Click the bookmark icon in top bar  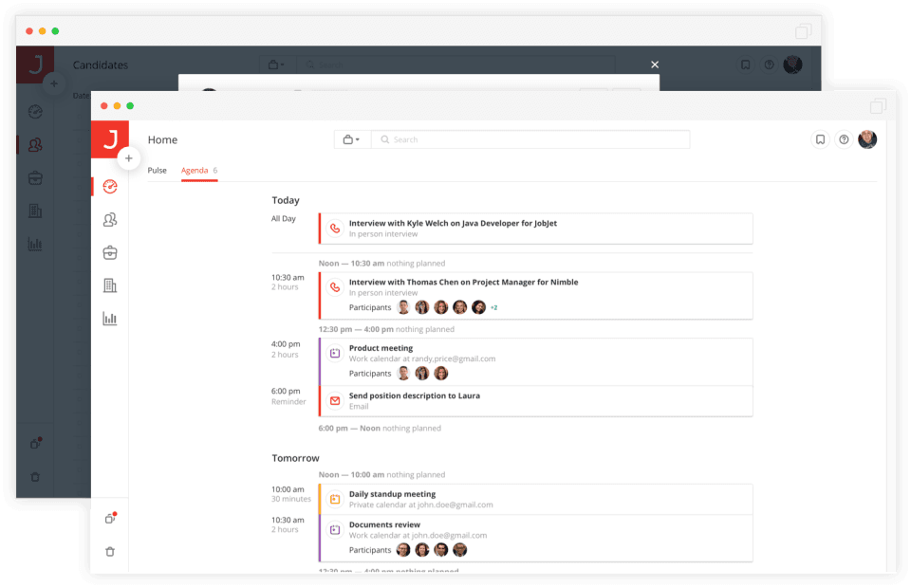point(820,139)
